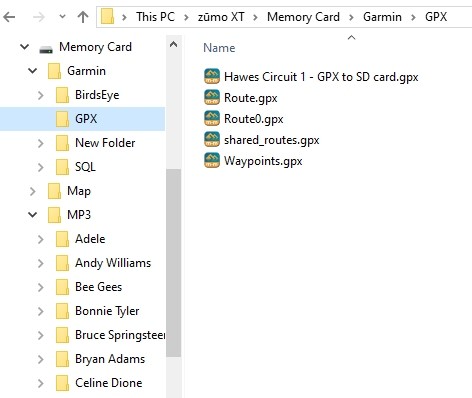Go up one folder level arrow
This screenshot has width=472, height=398.
tap(83, 17)
